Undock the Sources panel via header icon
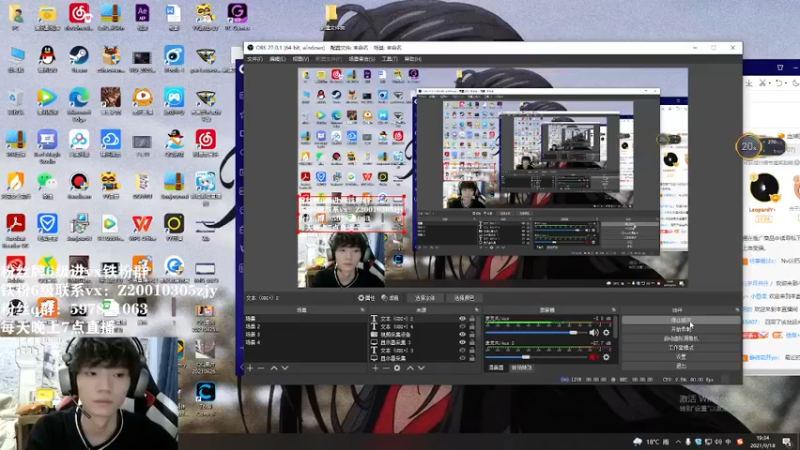 (477, 310)
